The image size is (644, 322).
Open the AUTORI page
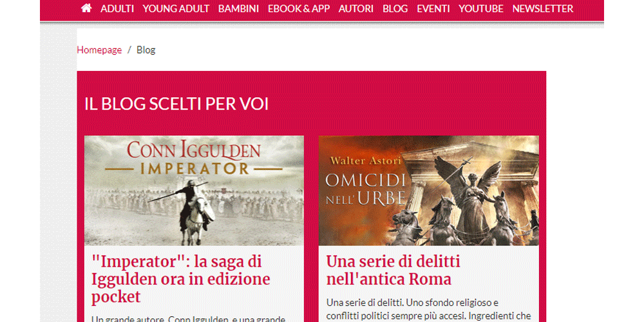355,8
